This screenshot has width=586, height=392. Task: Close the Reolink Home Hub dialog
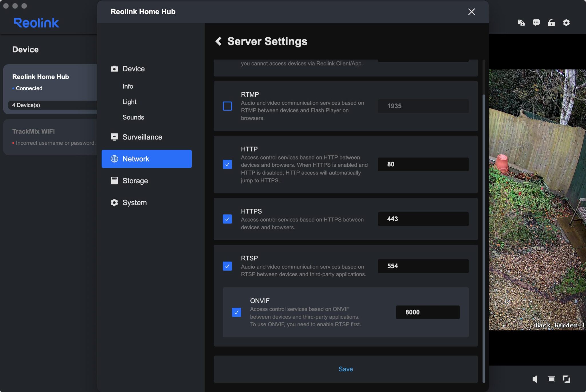tap(471, 12)
